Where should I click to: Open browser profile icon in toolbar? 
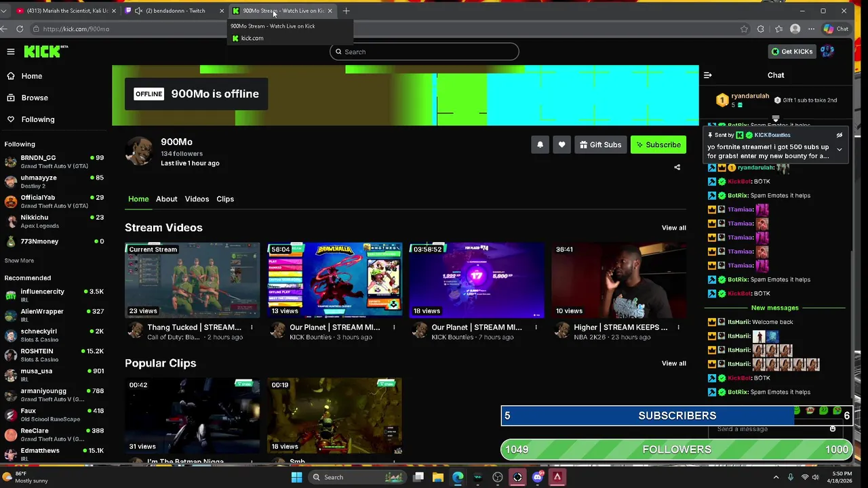(x=795, y=29)
